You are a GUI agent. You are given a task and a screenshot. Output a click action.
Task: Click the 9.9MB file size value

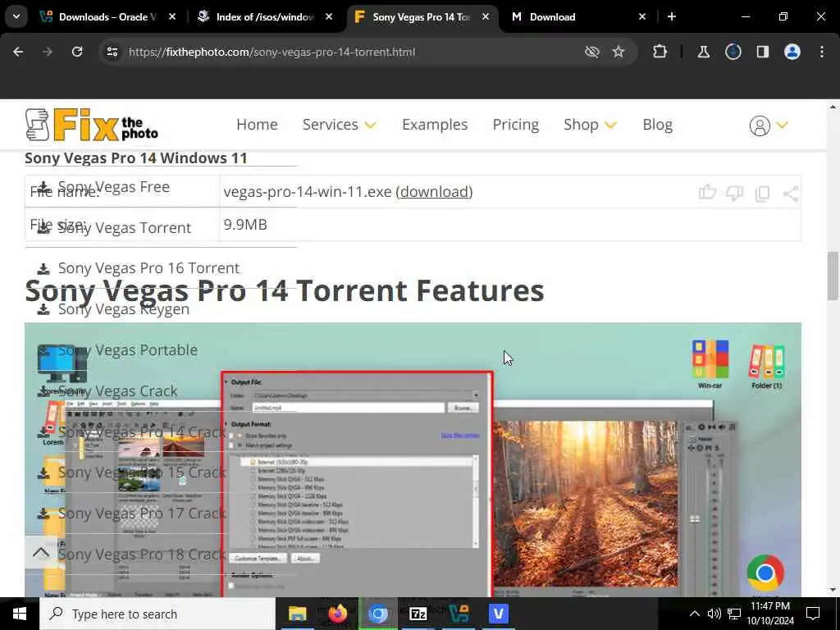(x=245, y=225)
